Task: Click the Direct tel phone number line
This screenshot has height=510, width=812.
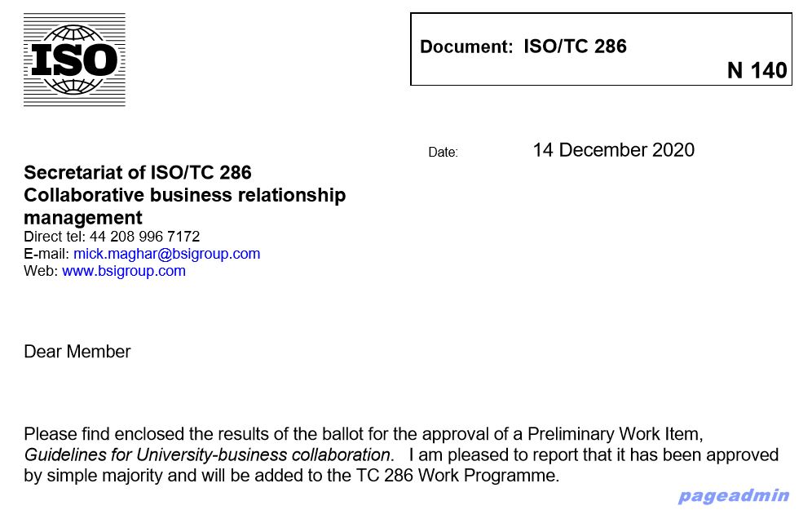Action: click(112, 237)
